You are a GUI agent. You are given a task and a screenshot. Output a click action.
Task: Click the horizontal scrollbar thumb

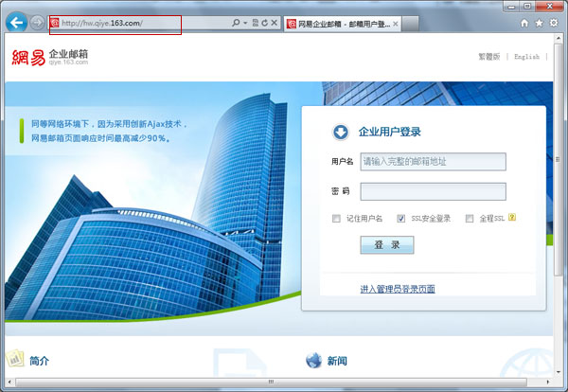[x=271, y=382]
